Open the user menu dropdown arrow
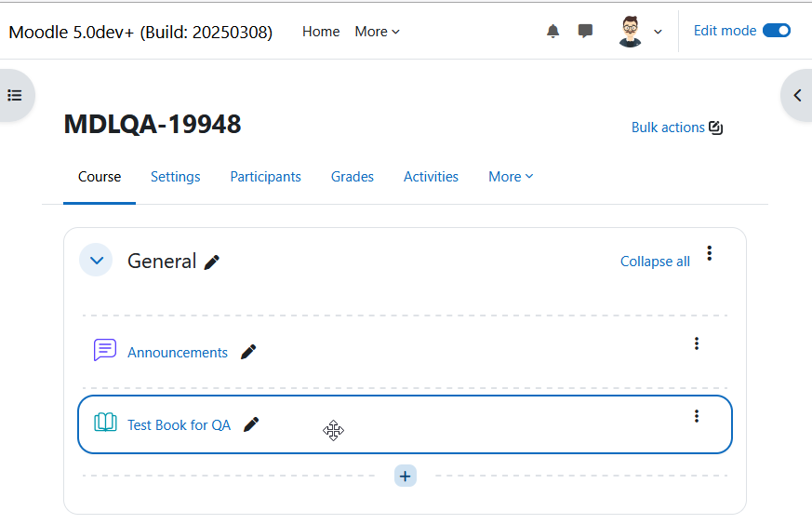812x524 pixels. coord(658,33)
